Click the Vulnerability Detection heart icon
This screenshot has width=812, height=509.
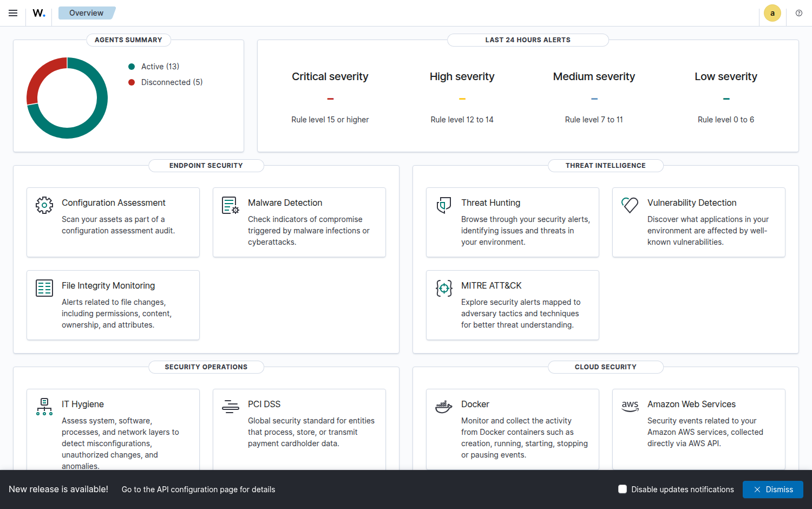pyautogui.click(x=630, y=205)
